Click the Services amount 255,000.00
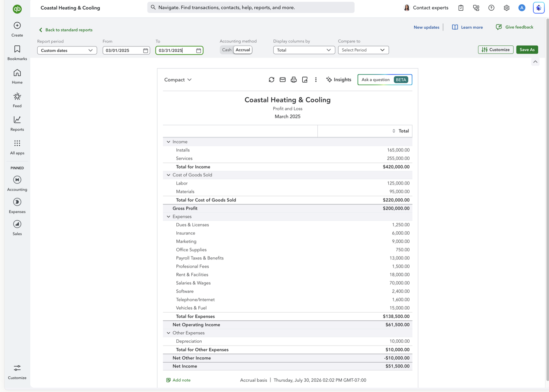 click(x=398, y=158)
